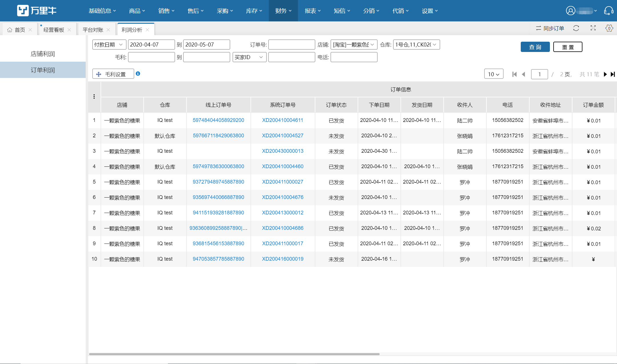Screen dimensions: 617x364
Task: Open the 分销 menu
Action: [371, 11]
